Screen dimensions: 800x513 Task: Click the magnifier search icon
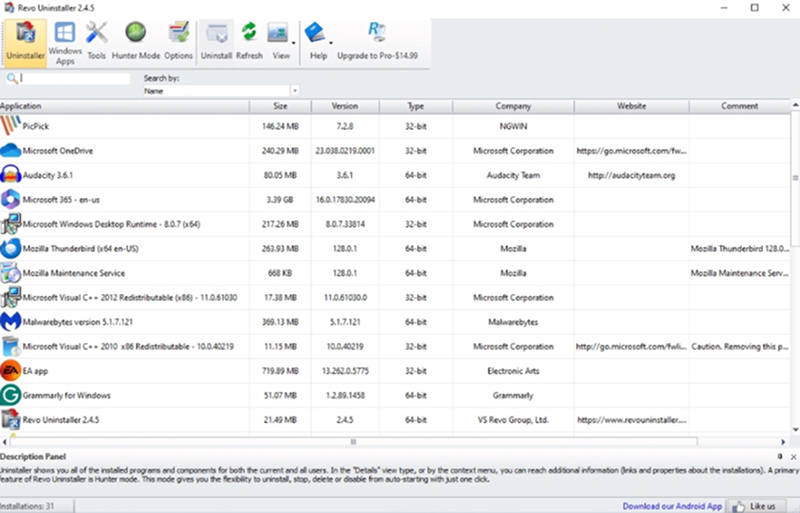pyautogui.click(x=12, y=79)
